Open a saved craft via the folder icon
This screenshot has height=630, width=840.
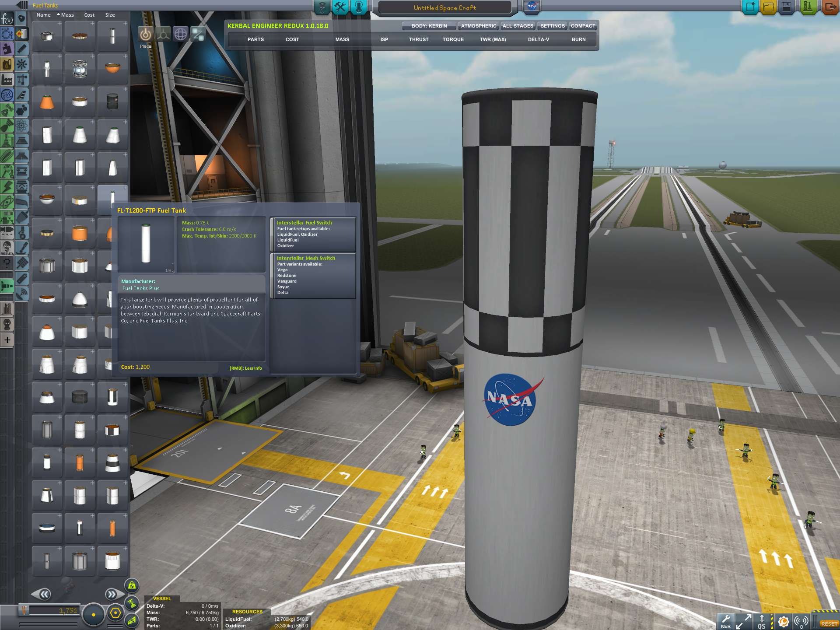coord(767,7)
